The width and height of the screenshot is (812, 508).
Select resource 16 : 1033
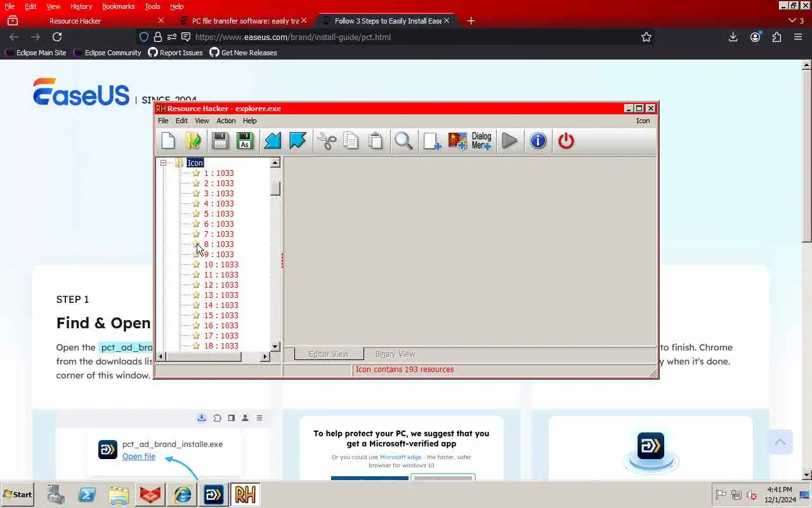tap(221, 326)
